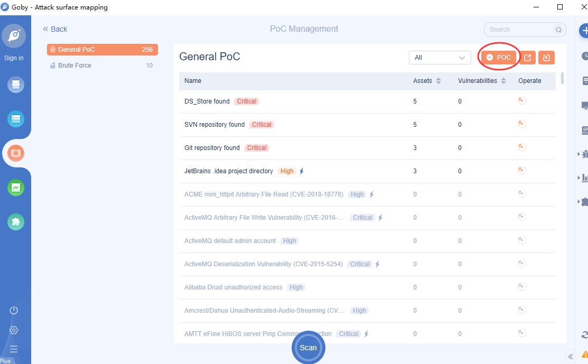
Task: Click the Back link
Action: [x=55, y=29]
